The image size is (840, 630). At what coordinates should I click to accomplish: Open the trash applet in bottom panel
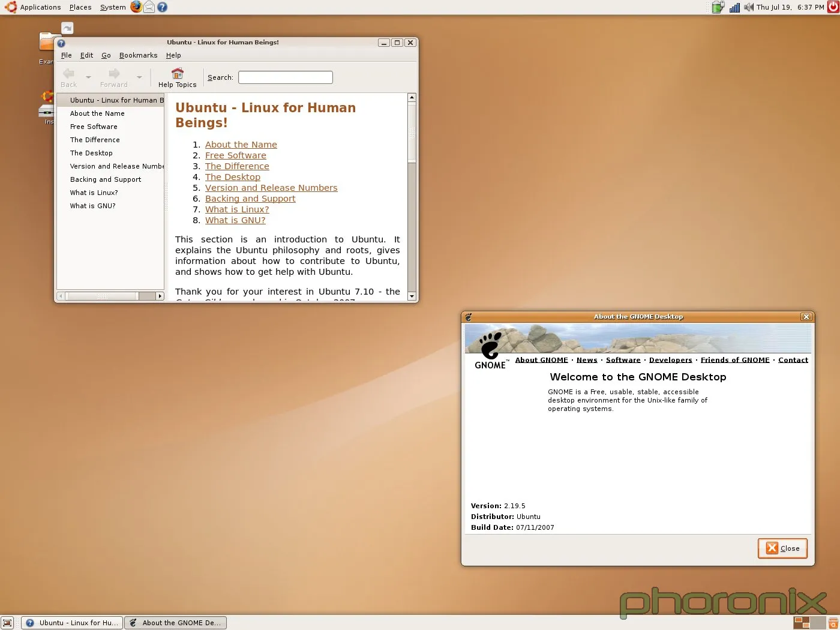pos(833,623)
